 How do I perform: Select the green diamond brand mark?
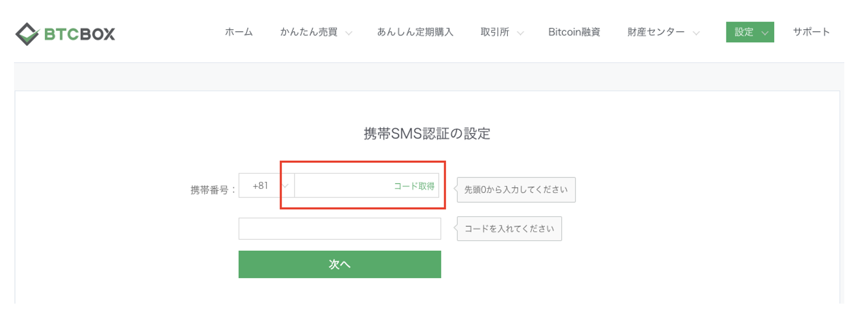point(28,33)
